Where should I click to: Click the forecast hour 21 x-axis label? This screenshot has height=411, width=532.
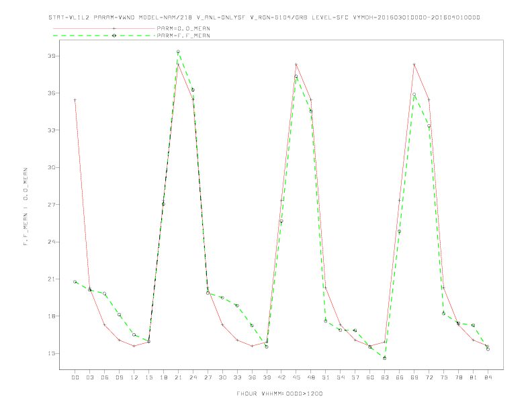(178, 377)
